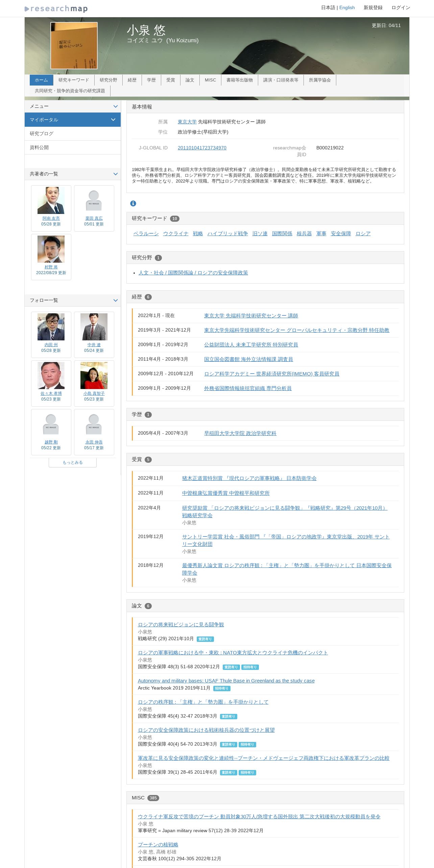
Task: Open J-GLOBAL ID 201101041723734970 link
Action: (202, 148)
